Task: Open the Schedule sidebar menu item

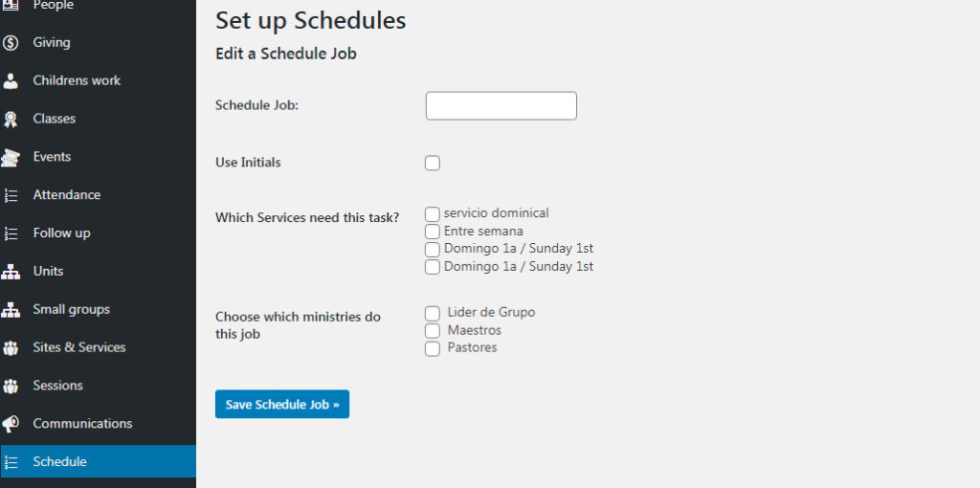Action: 59,461
